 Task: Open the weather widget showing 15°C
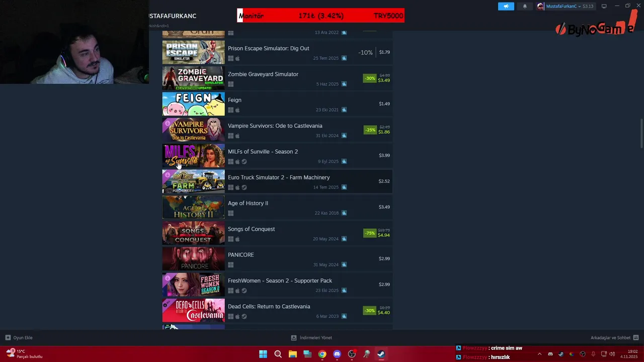click(24, 354)
